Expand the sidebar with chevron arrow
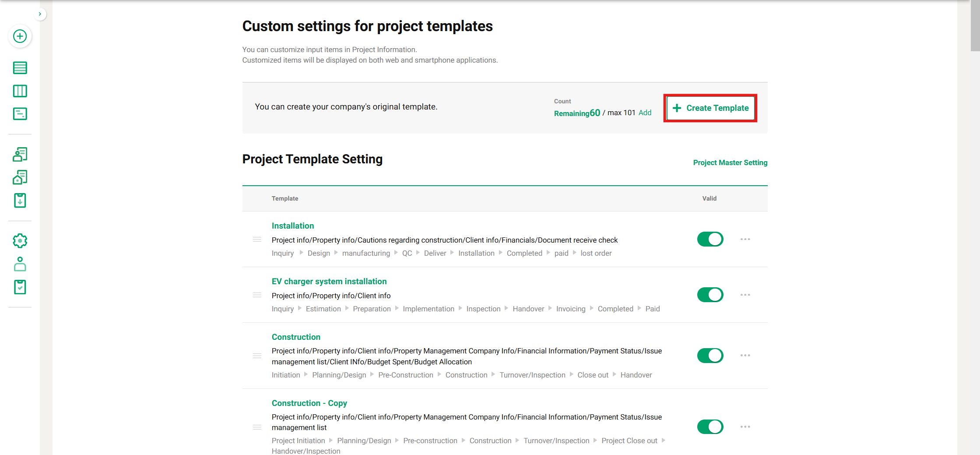Viewport: 980px width, 455px height. click(x=40, y=14)
